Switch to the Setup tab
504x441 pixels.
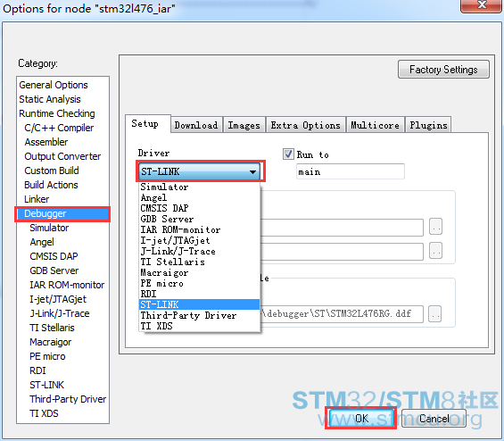click(x=148, y=124)
